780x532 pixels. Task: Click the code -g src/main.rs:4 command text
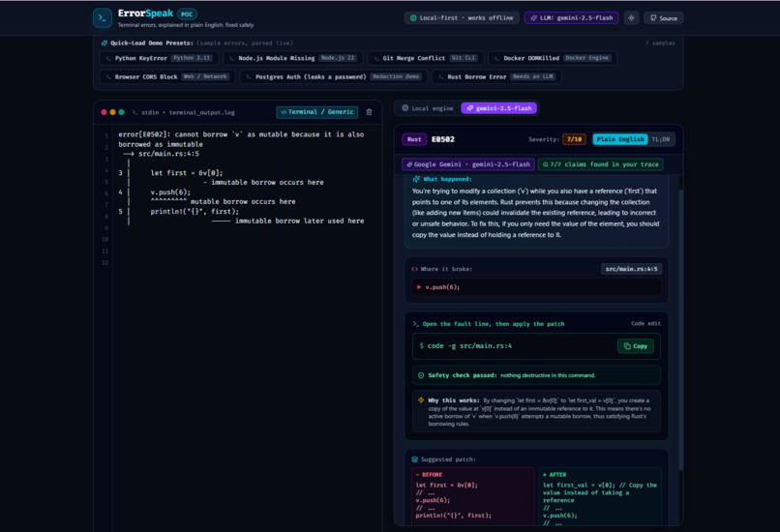point(469,346)
